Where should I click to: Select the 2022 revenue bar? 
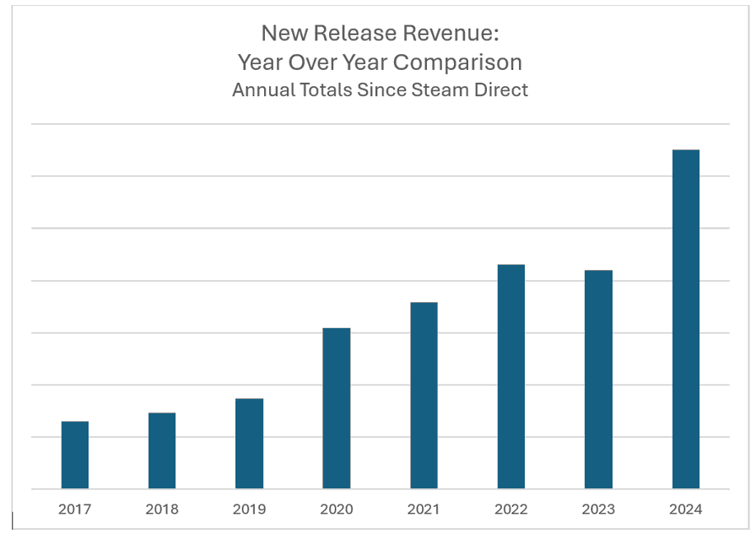point(510,377)
